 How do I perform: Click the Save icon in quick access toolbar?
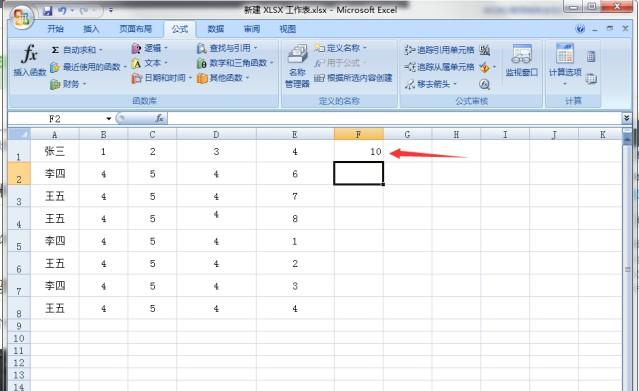tap(48, 11)
